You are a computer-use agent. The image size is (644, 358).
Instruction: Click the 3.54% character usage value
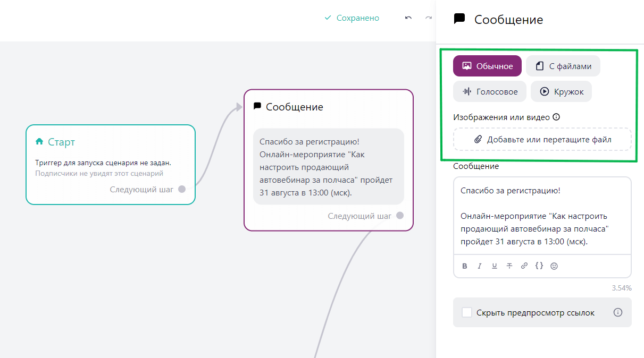622,288
